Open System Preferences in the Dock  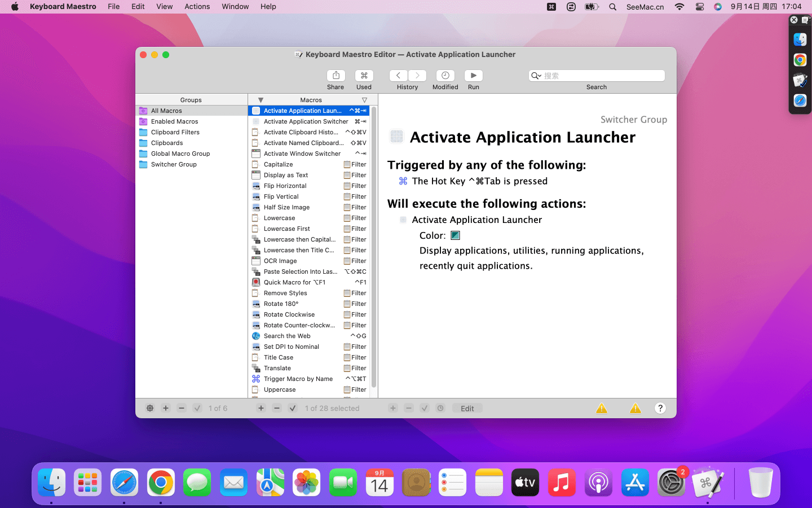[x=671, y=483]
